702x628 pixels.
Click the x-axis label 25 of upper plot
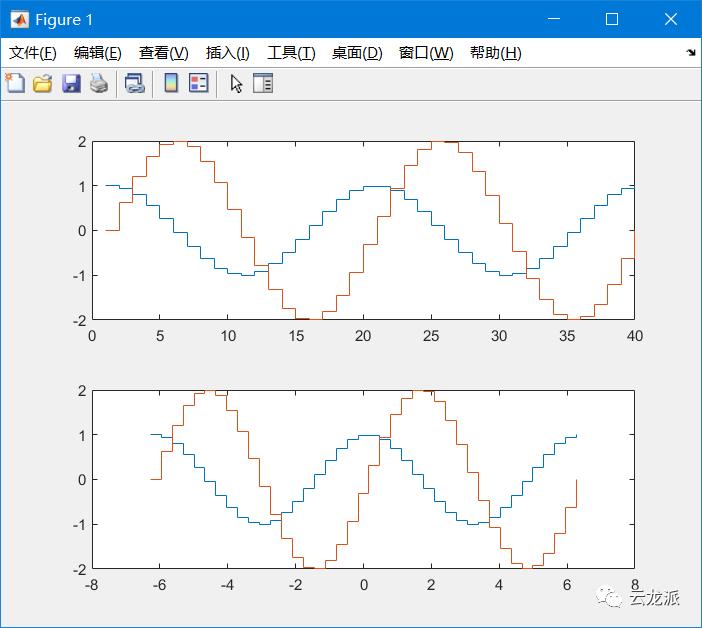tap(431, 336)
